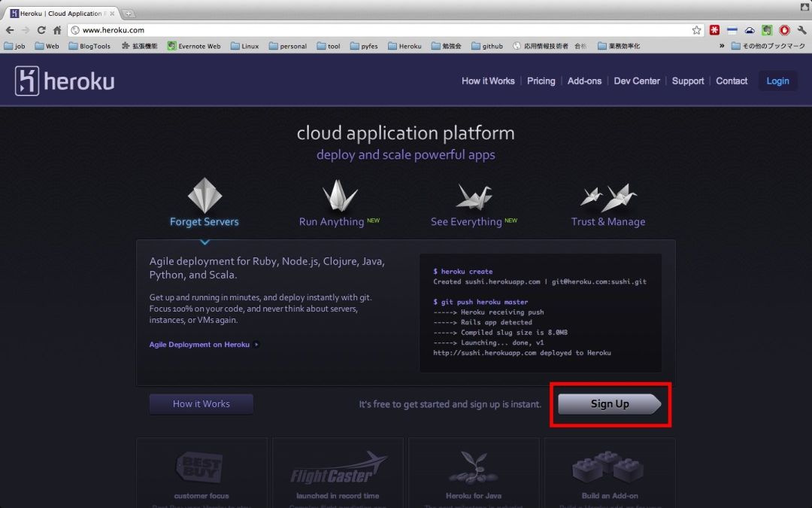Screen dimensions: 812x508
Task: Click the '$ heroku create' terminal line
Action: (463, 271)
